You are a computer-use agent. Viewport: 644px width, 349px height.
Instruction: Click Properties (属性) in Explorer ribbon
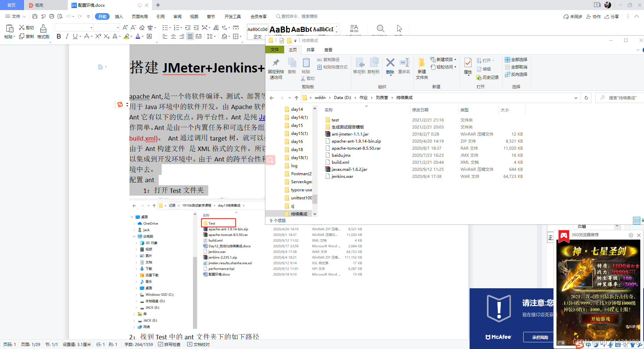(468, 66)
